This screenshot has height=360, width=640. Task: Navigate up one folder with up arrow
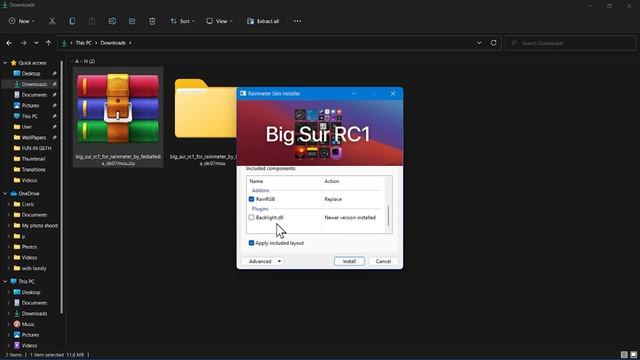[49, 43]
